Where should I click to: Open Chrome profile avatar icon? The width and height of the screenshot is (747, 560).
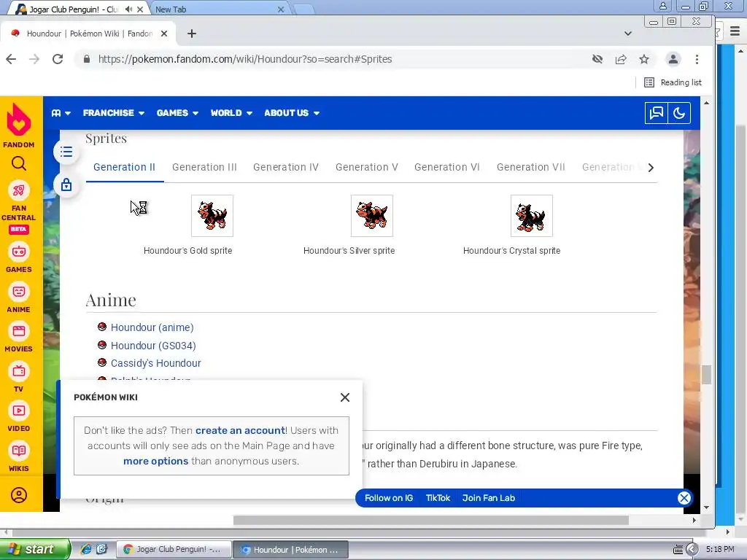pos(673,59)
